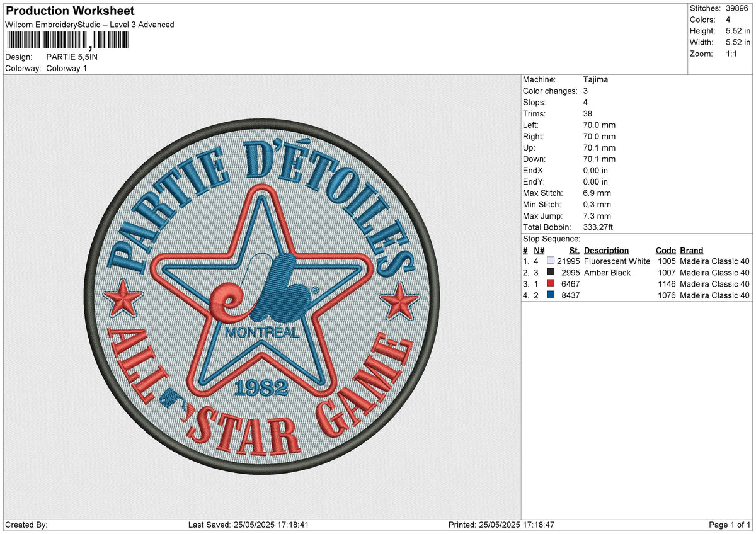Image resolution: width=756 pixels, height=534 pixels.
Task: Click 'Madeira Classic 40' in the 1076 row
Action: tap(714, 295)
